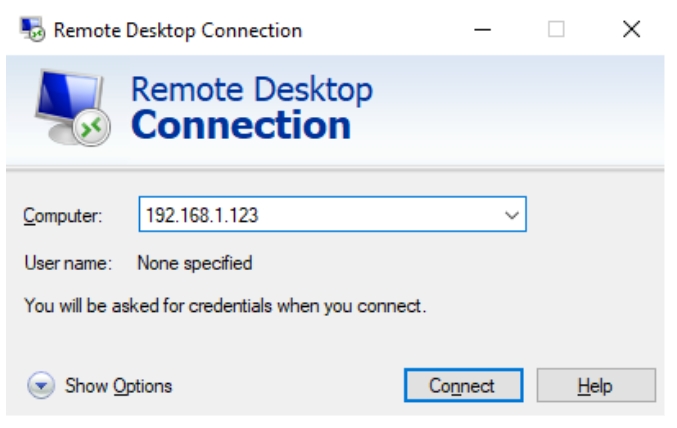Open the Computer address dropdown arrow

coord(512,215)
